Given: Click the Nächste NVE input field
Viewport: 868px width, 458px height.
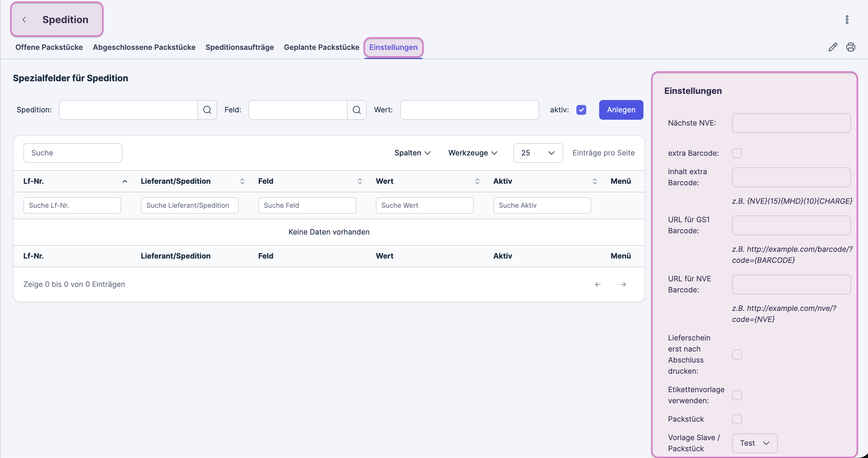Looking at the screenshot, I should (x=791, y=123).
